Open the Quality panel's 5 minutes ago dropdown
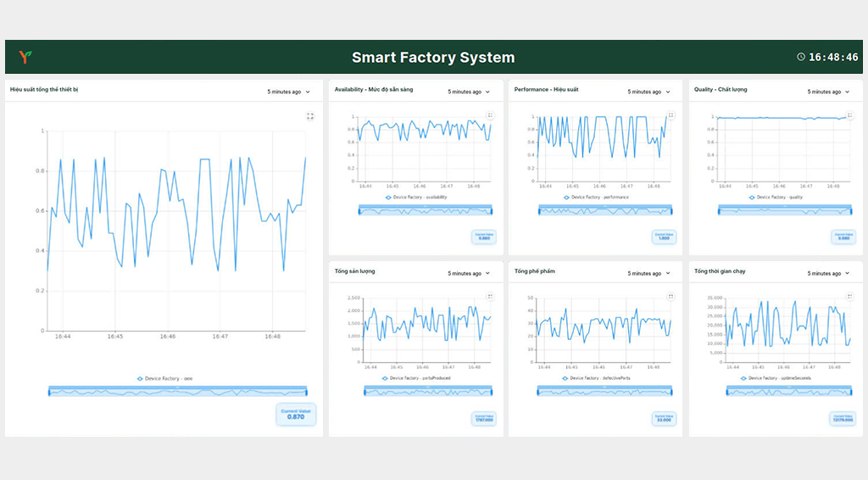The image size is (868, 480). [828, 92]
